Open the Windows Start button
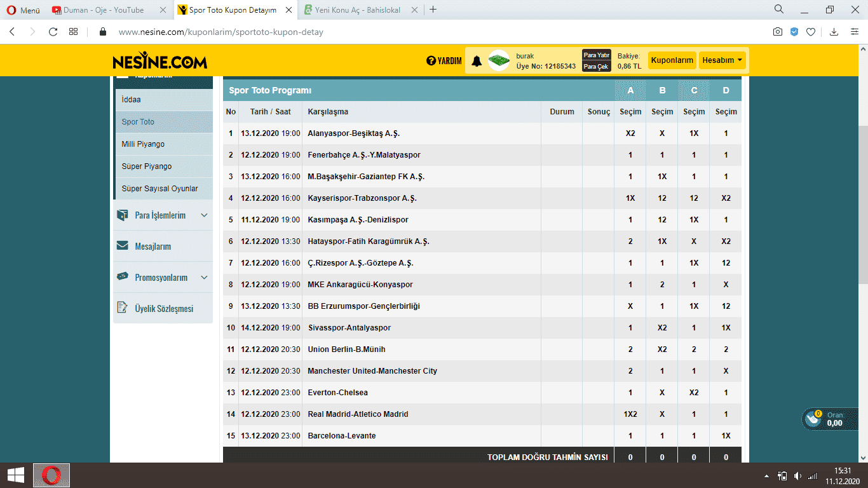Image resolution: width=868 pixels, height=488 pixels. [x=15, y=475]
